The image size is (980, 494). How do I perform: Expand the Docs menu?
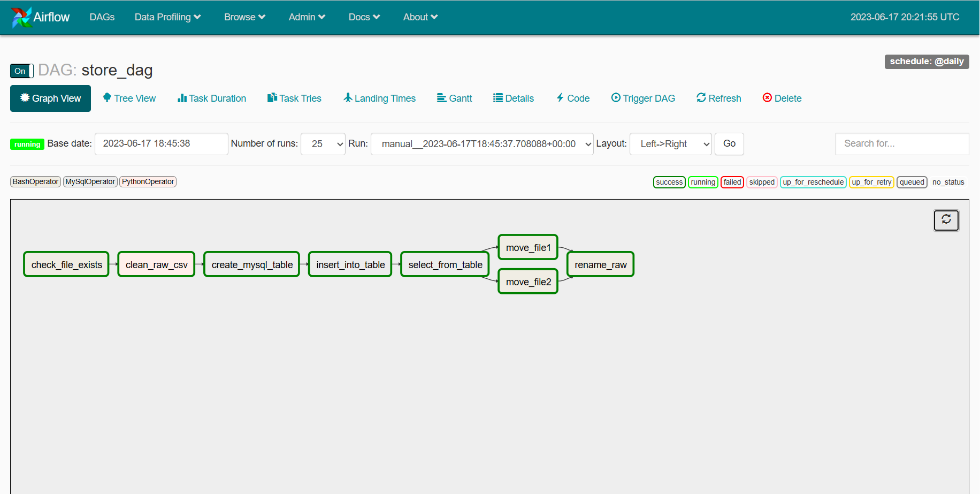pos(364,17)
